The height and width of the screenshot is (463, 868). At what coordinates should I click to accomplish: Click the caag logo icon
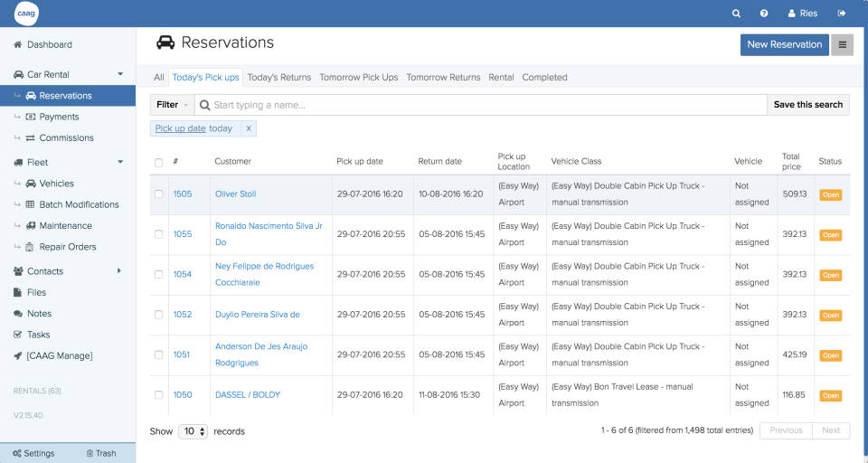(x=26, y=14)
